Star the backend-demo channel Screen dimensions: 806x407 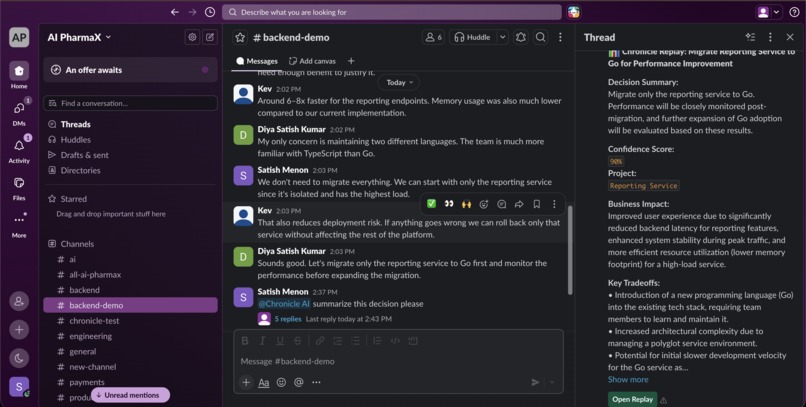click(x=240, y=37)
